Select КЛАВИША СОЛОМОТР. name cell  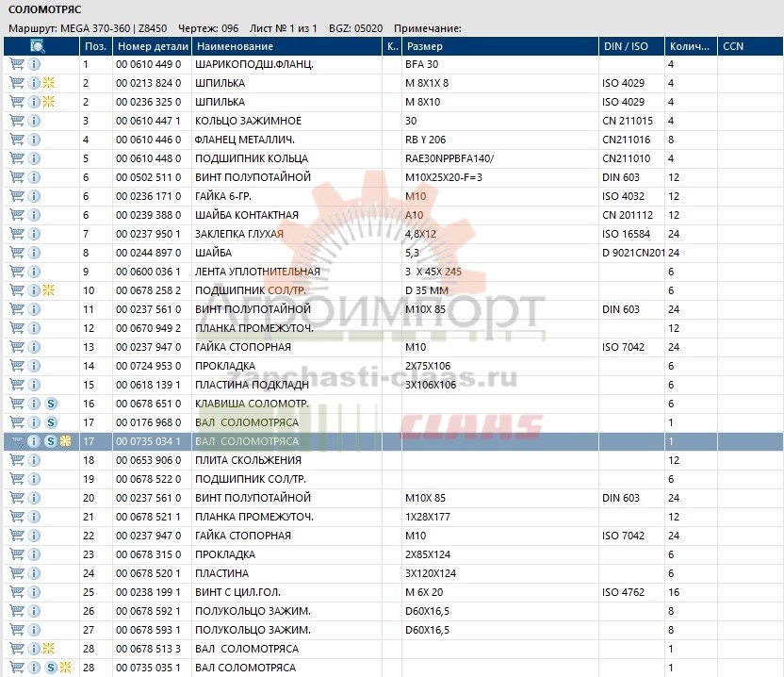[252, 404]
